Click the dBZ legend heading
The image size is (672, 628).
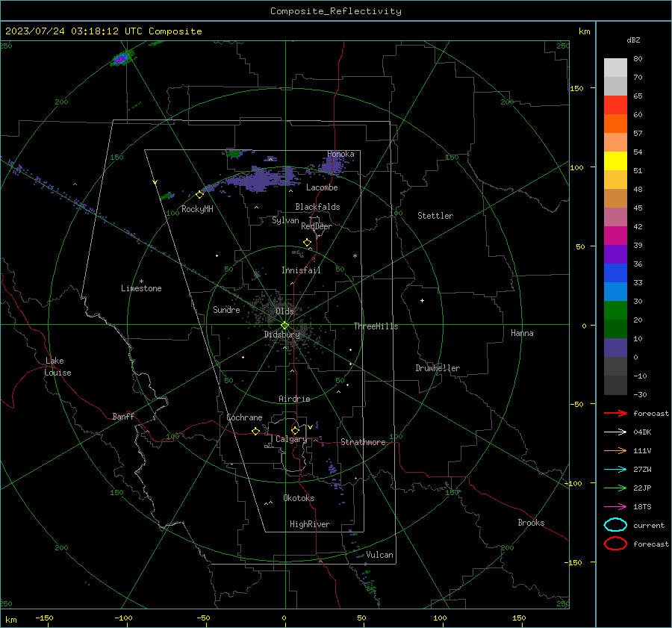pos(633,40)
